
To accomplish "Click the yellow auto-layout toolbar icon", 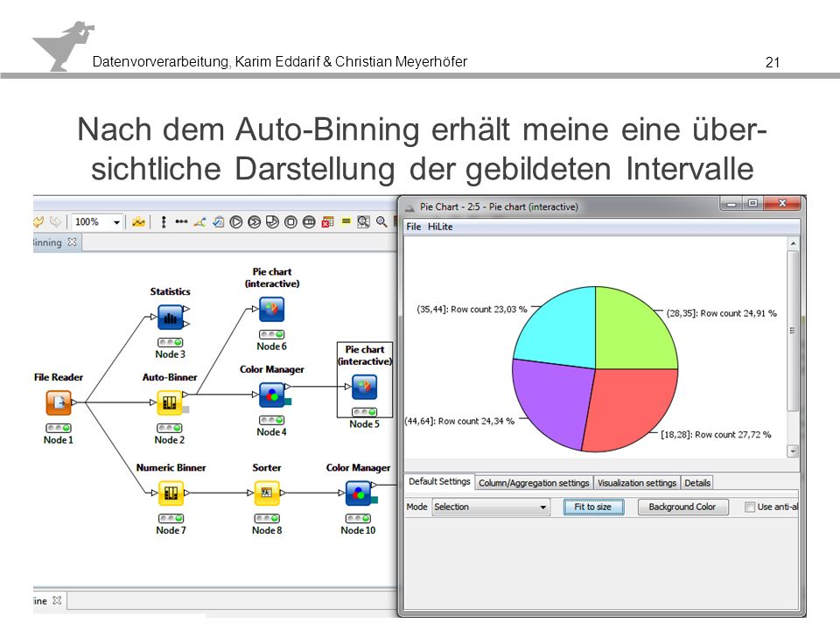I will tap(139, 221).
